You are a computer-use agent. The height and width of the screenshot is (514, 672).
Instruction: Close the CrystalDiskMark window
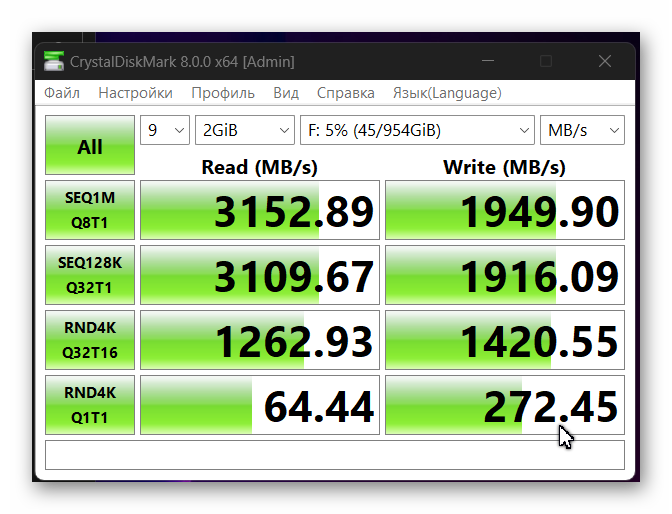(605, 61)
